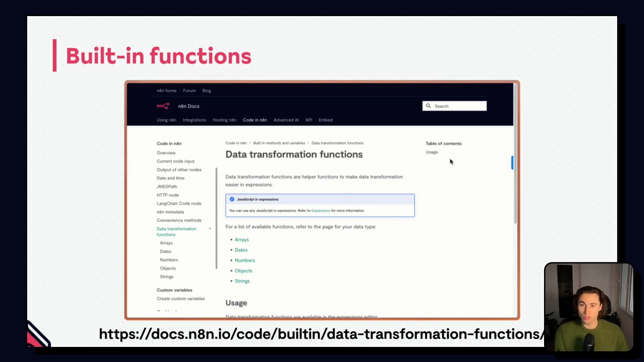Image resolution: width=644 pixels, height=362 pixels.
Task: Switch to the Embed tab
Action: (326, 120)
